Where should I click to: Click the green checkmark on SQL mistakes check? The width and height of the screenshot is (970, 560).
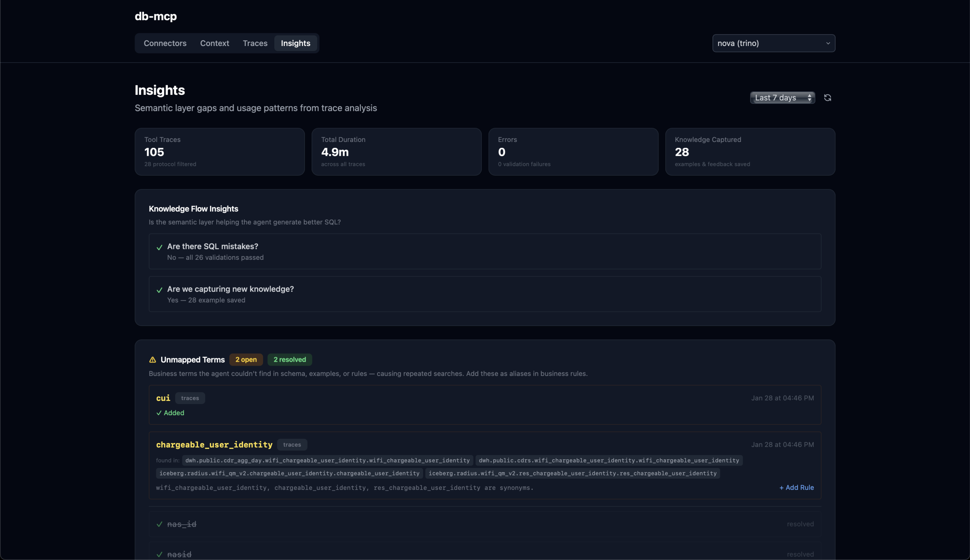click(x=159, y=247)
